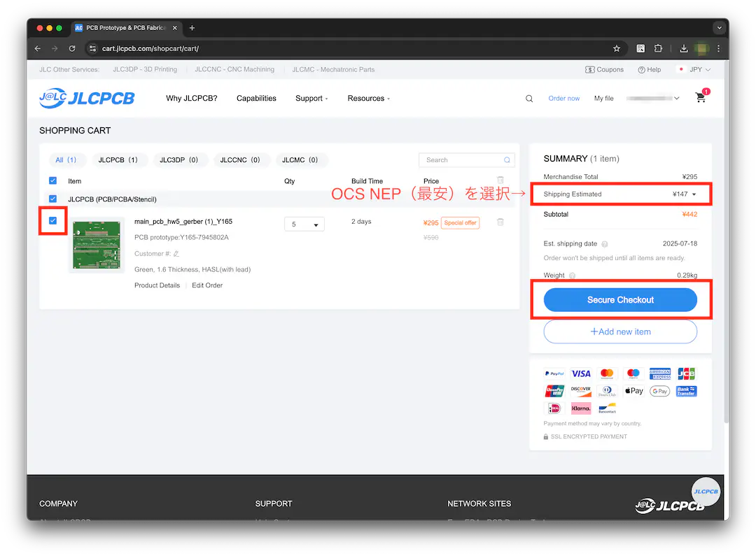
Task: Open Coupons link
Action: 605,69
